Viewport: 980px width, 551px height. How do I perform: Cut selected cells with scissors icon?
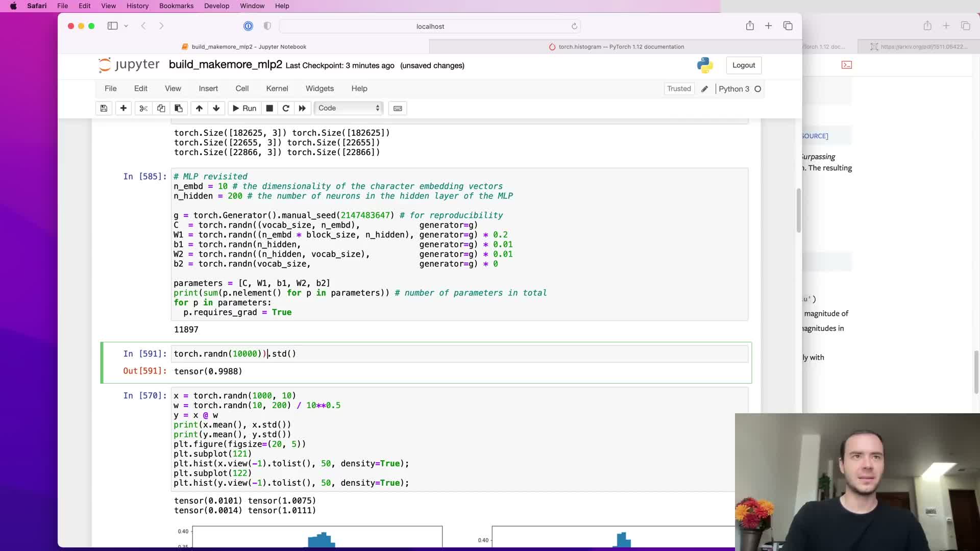click(143, 108)
